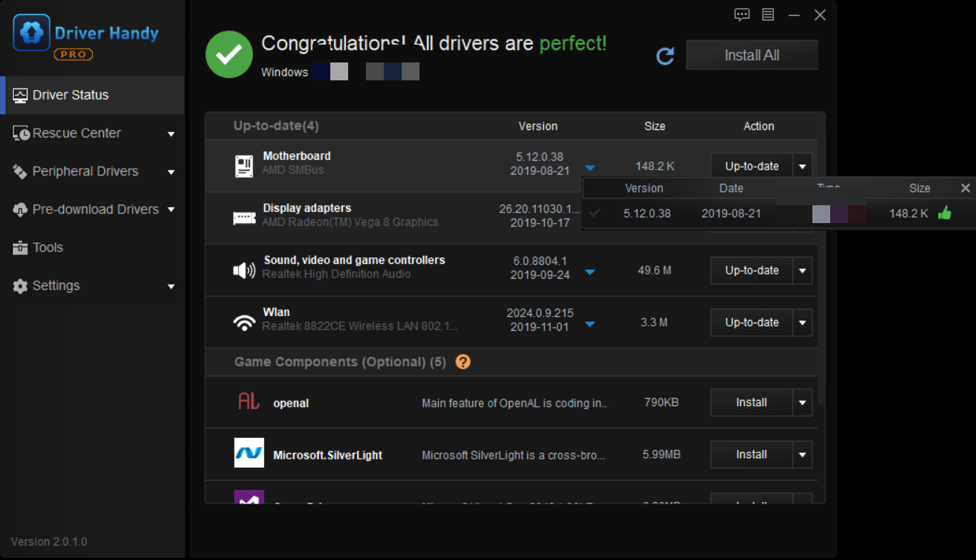Screen dimensions: 976x560
Task: Click the orange help question mark icon
Action: 463,362
